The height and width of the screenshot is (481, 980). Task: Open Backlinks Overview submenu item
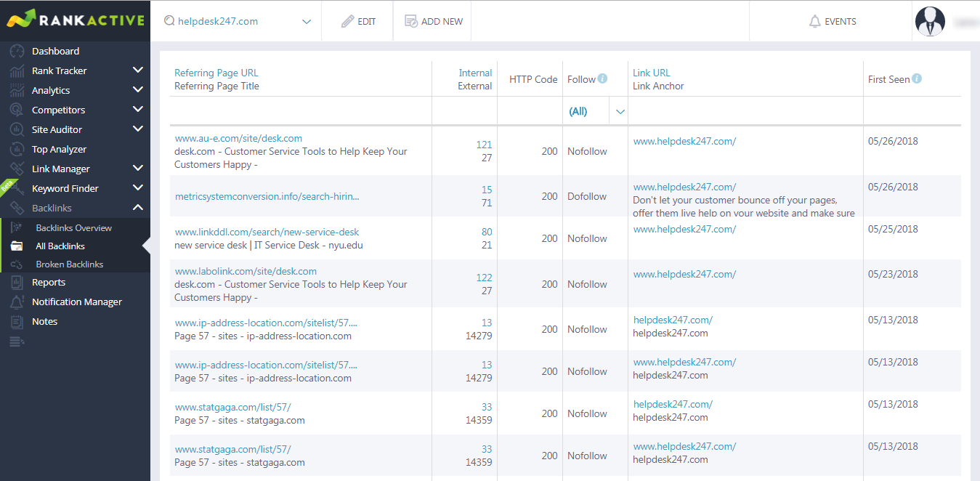coord(75,228)
